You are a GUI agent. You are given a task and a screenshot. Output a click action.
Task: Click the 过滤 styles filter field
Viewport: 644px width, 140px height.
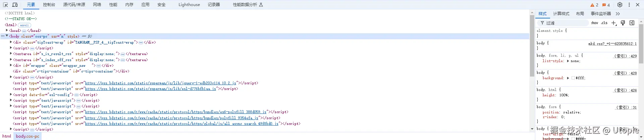pyautogui.click(x=563, y=23)
